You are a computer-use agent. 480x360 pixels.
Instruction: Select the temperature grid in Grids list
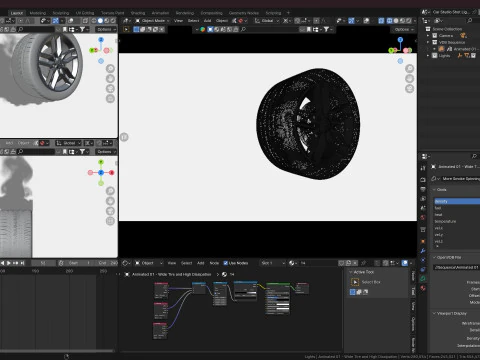(457, 221)
